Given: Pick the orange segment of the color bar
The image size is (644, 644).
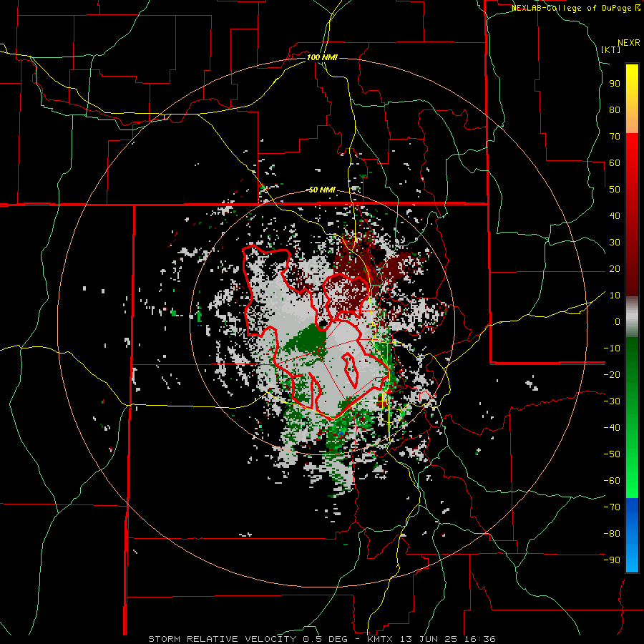Looking at the screenshot, I should (632, 121).
